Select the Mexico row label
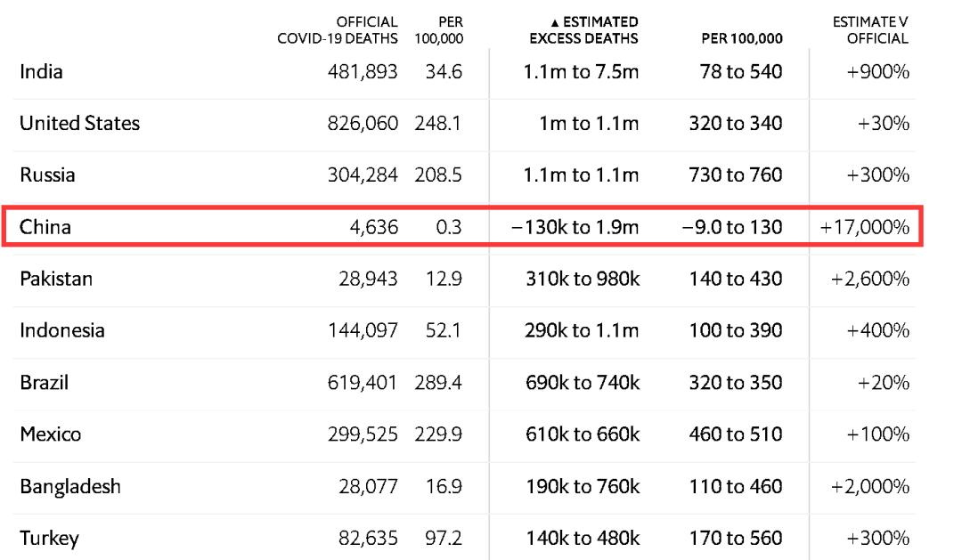The width and height of the screenshot is (962, 560). click(50, 434)
